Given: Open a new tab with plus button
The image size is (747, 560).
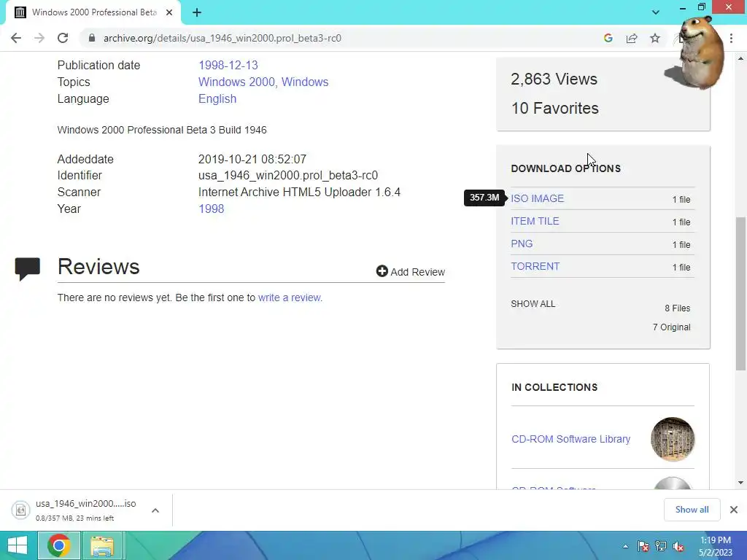Looking at the screenshot, I should 197,12.
